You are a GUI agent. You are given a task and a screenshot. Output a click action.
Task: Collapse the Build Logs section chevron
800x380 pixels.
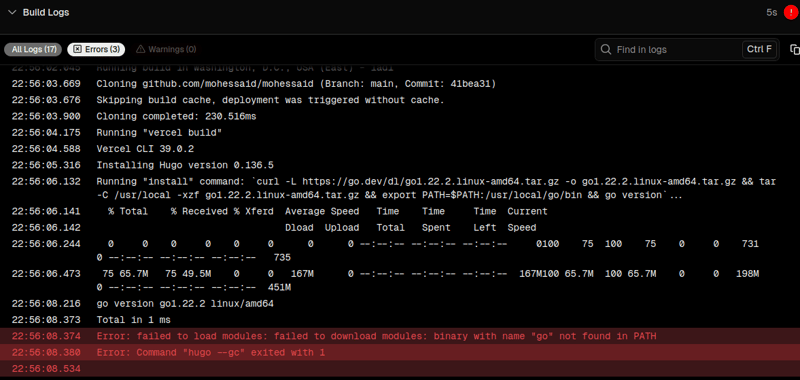coord(12,12)
